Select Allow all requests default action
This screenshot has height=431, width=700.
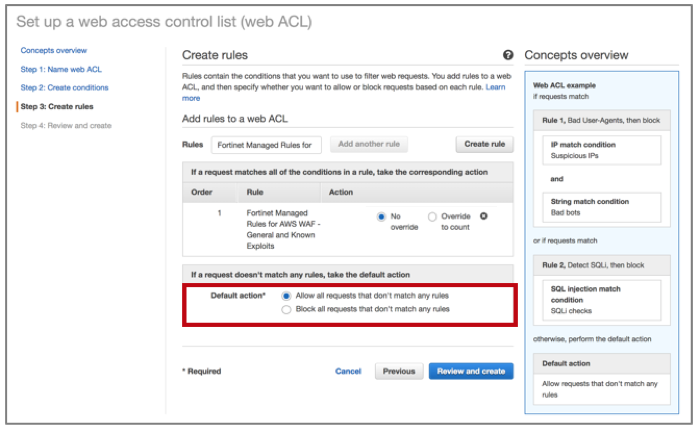tap(287, 296)
